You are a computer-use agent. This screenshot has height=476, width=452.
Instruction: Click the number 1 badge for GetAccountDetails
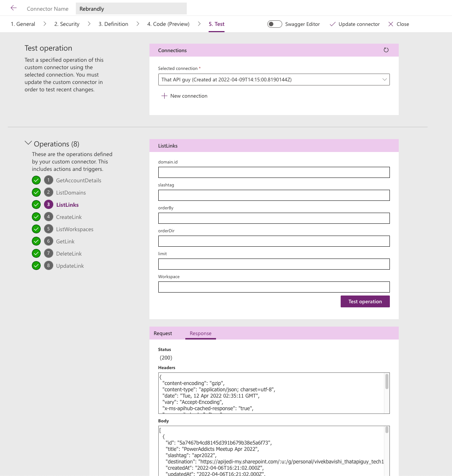[48, 180]
